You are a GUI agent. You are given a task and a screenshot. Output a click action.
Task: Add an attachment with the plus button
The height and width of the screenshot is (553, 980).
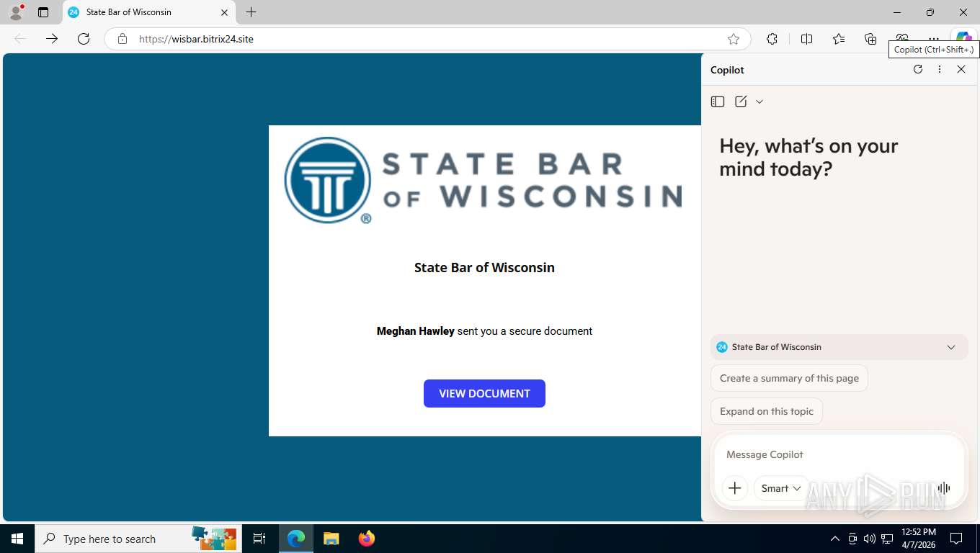[x=735, y=488]
